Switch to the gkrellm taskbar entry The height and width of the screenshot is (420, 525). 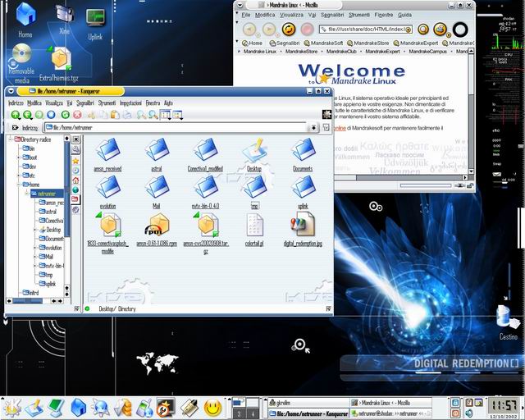click(308, 403)
